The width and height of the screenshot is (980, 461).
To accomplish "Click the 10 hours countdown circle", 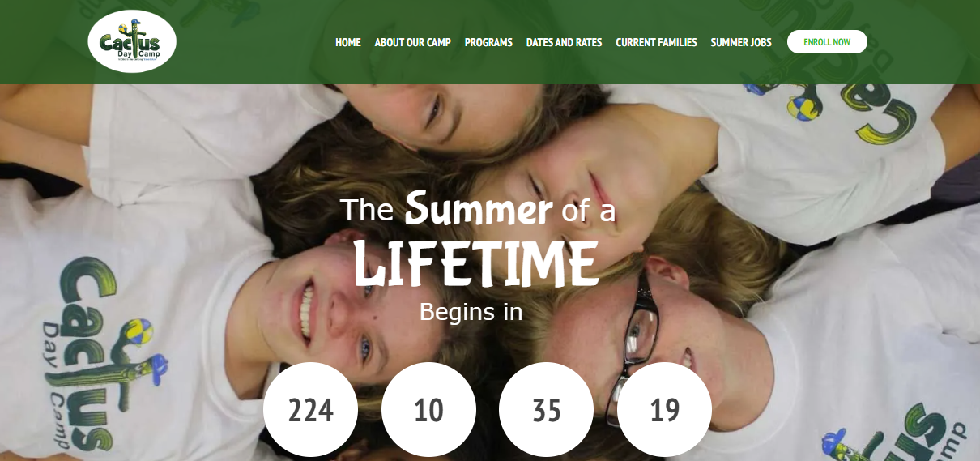I will point(428,410).
